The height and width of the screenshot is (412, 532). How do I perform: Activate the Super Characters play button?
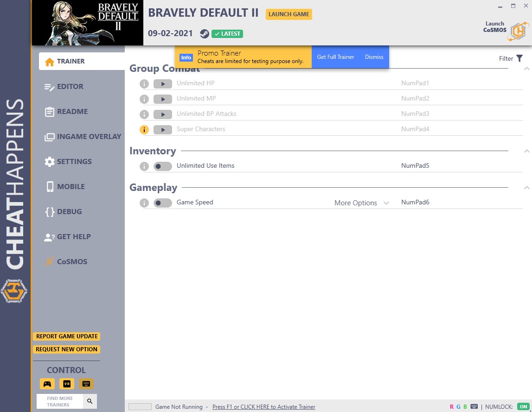[162, 130]
